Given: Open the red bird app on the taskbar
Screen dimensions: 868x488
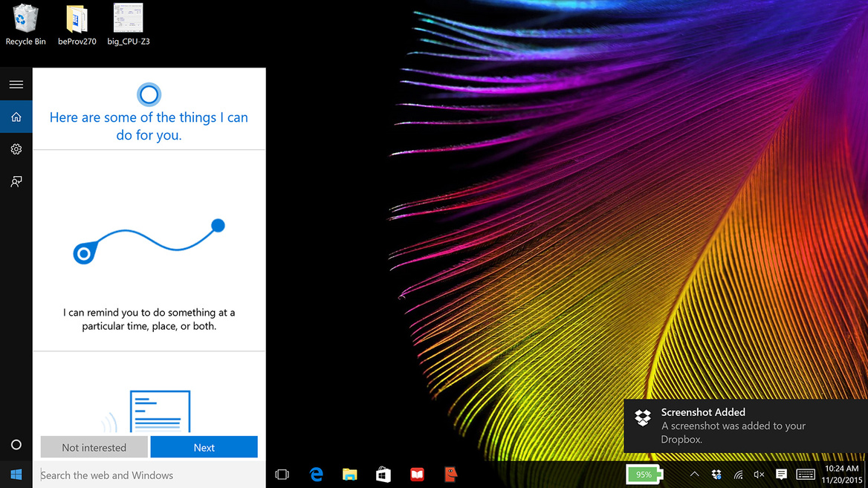Looking at the screenshot, I should 451,475.
